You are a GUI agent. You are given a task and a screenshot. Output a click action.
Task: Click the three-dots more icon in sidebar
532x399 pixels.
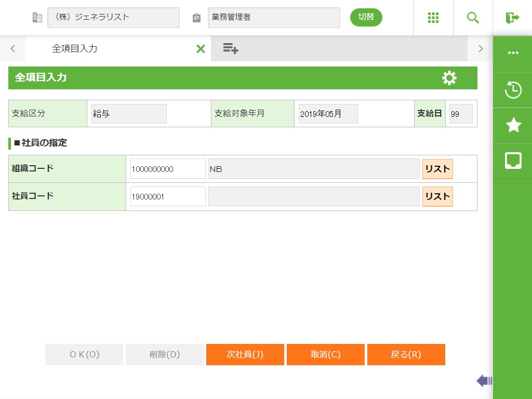pos(513,53)
